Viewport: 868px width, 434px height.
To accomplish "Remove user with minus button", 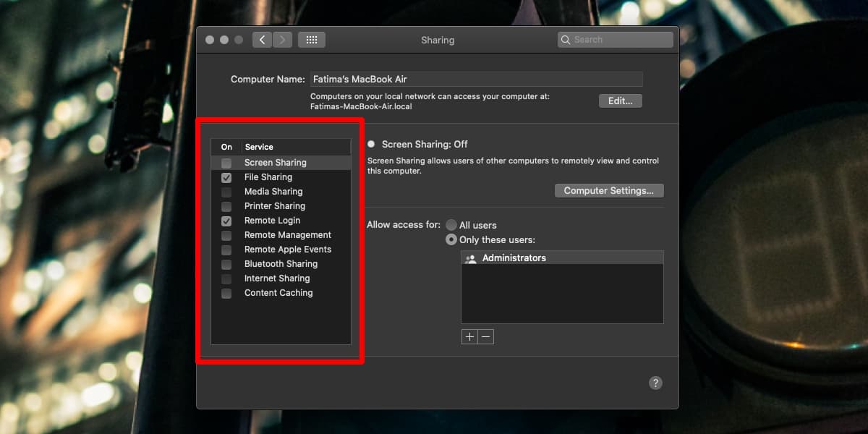I will point(486,337).
